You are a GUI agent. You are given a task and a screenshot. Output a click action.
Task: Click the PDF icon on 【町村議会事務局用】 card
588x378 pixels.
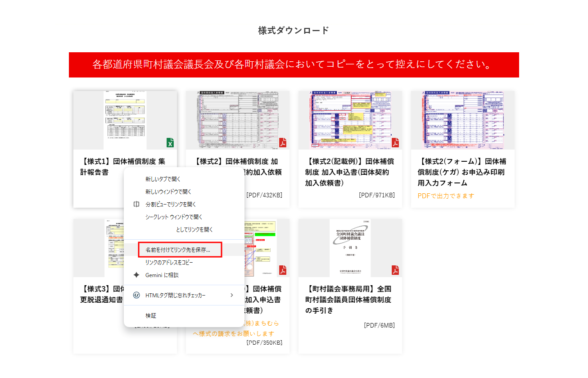coord(395,270)
